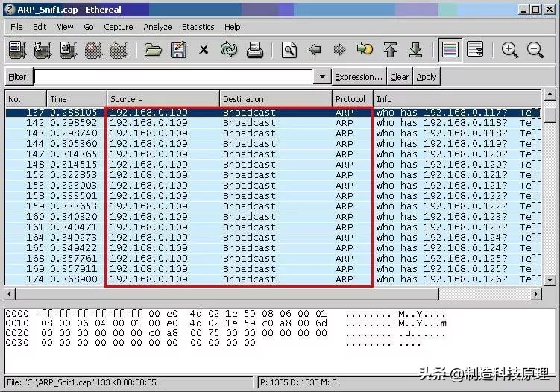Image resolution: width=560 pixels, height=392 pixels.
Task: Go back in packet history
Action: click(315, 50)
